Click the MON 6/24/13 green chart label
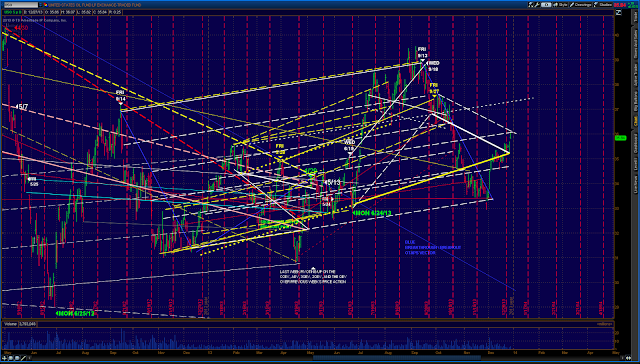Screen dimensions: 640x364 [x=372, y=213]
